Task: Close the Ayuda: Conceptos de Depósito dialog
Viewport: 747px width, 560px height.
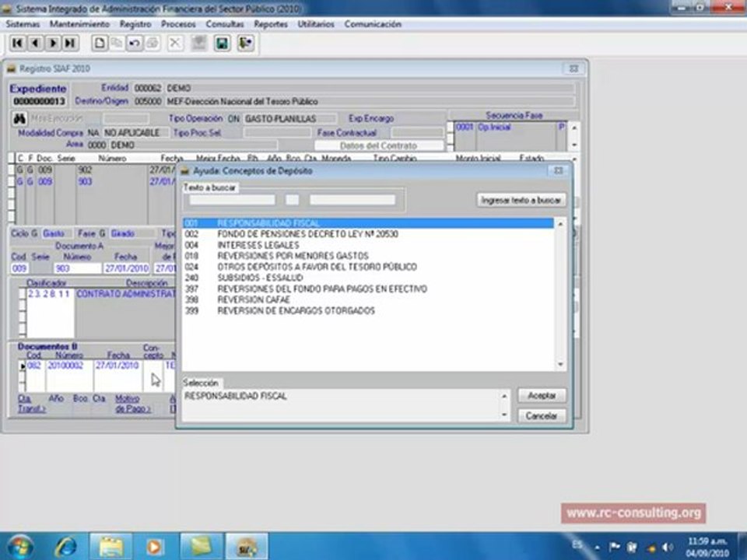Action: coord(558,170)
